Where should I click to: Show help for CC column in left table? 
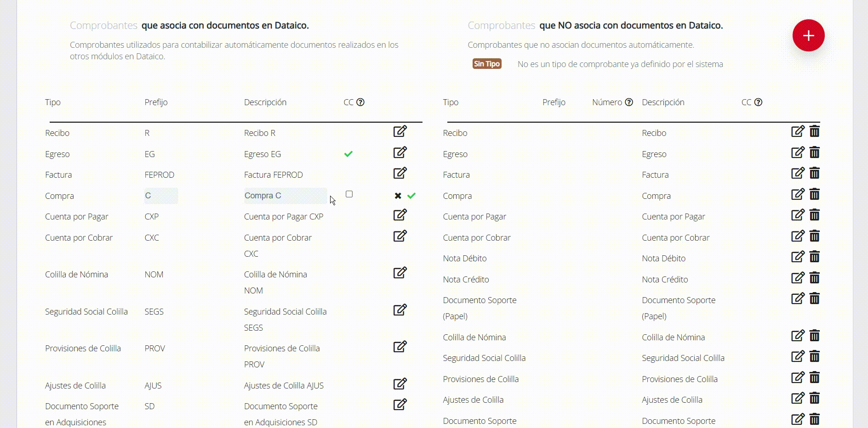pos(360,102)
